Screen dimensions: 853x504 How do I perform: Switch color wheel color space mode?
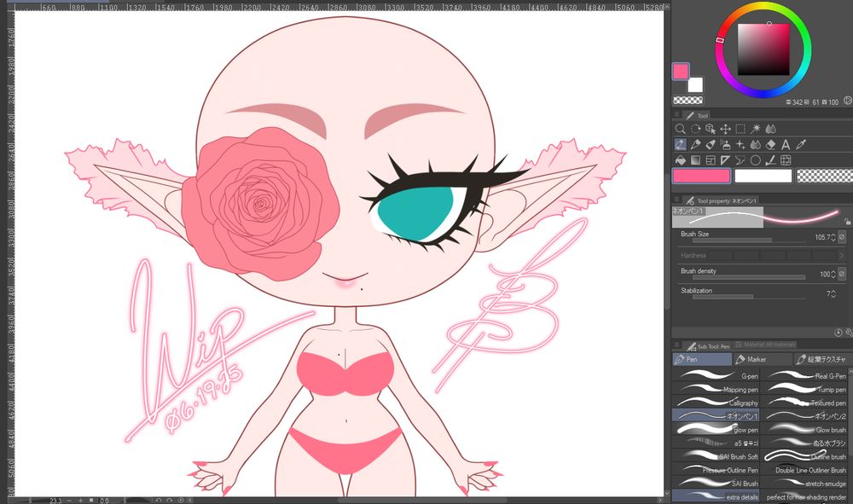(848, 101)
